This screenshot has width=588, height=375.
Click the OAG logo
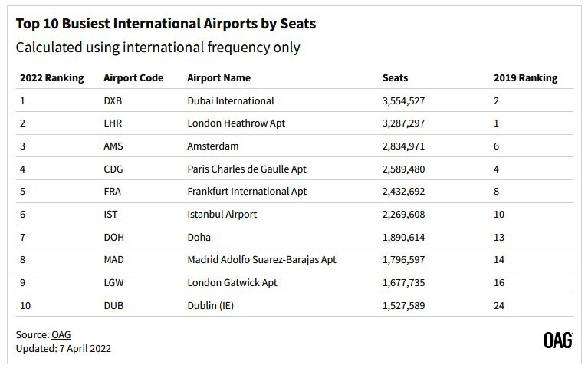point(558,340)
